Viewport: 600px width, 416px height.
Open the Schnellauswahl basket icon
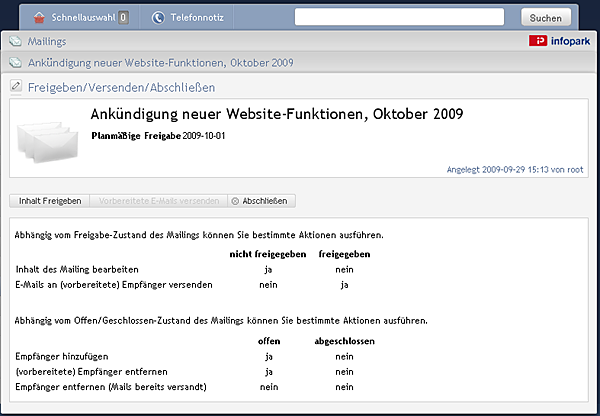pos(39,18)
